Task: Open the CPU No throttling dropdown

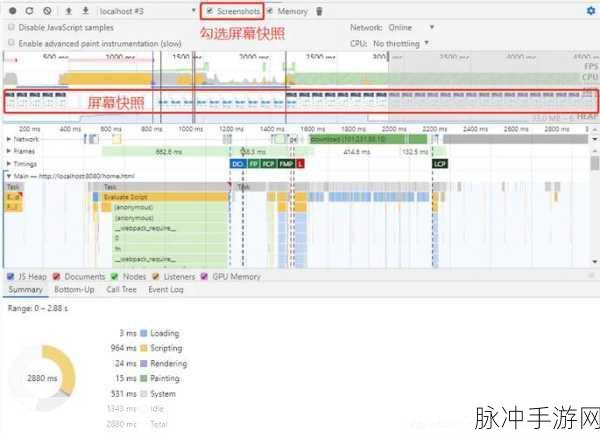Action: tap(401, 44)
